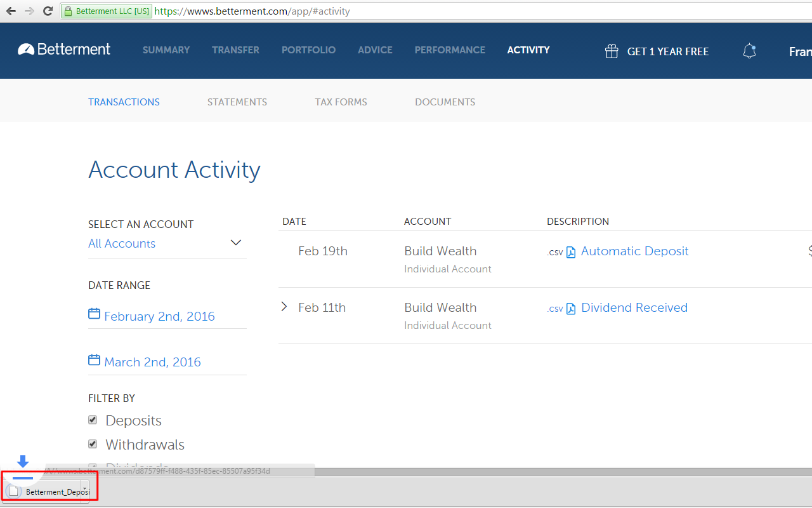This screenshot has height=508, width=812.
Task: Click the February 2nd, 2016 start date
Action: (x=159, y=316)
